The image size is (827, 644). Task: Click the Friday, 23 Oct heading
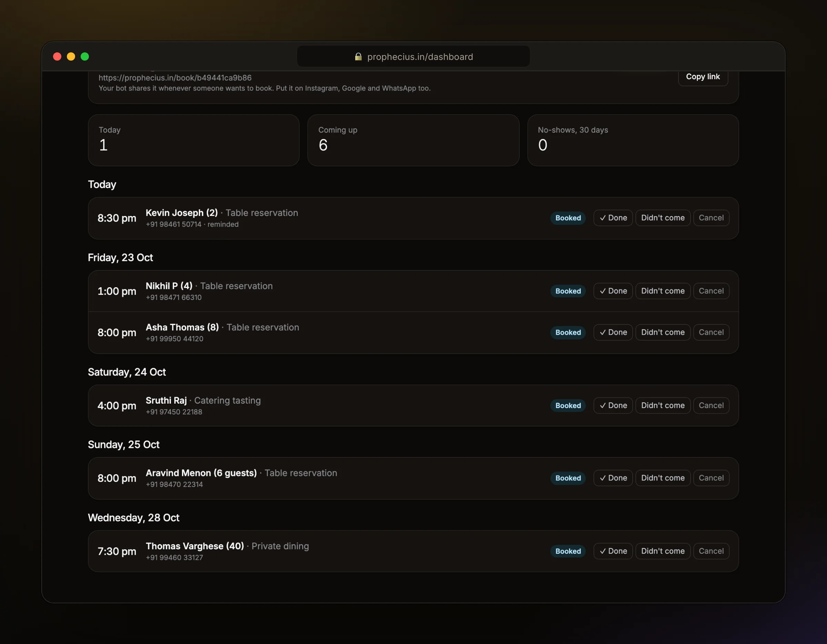pos(120,258)
